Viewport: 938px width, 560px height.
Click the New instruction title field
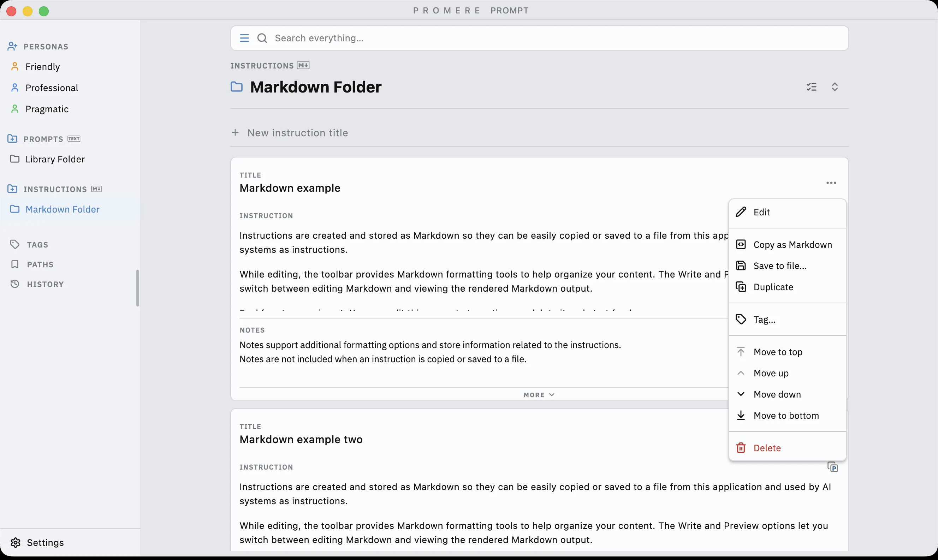540,133
